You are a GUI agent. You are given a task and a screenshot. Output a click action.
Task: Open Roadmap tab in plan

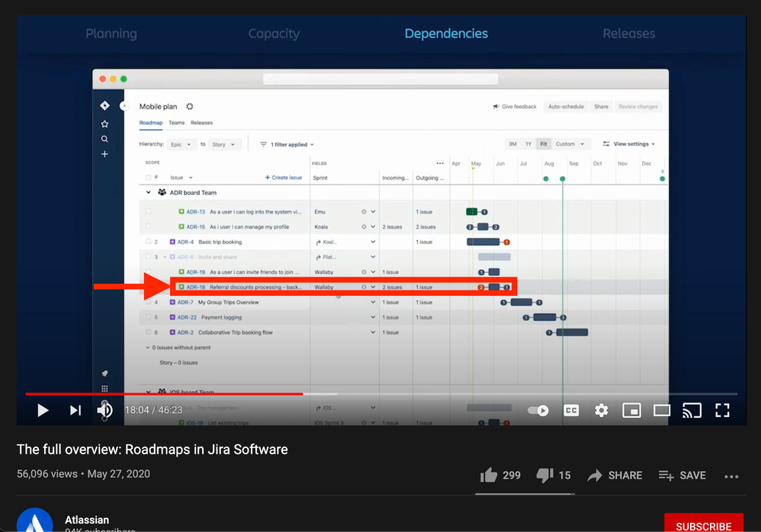(x=151, y=123)
